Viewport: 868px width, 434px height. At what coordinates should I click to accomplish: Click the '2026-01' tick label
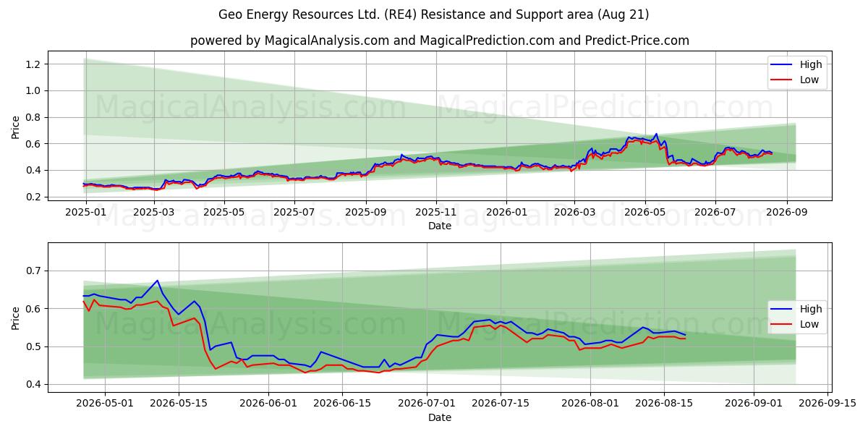coord(506,212)
